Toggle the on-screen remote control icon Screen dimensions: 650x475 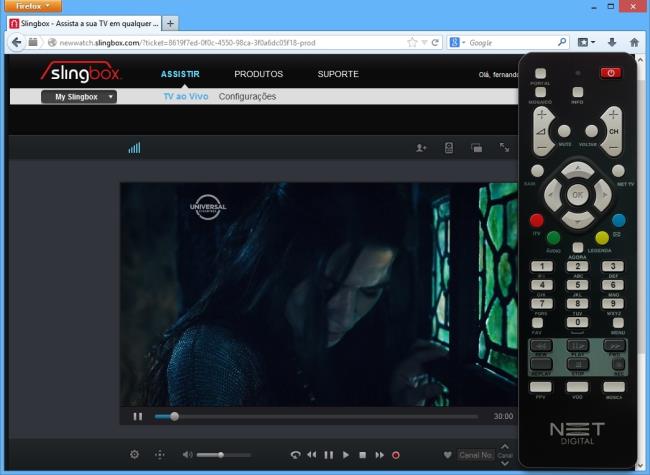click(x=449, y=148)
